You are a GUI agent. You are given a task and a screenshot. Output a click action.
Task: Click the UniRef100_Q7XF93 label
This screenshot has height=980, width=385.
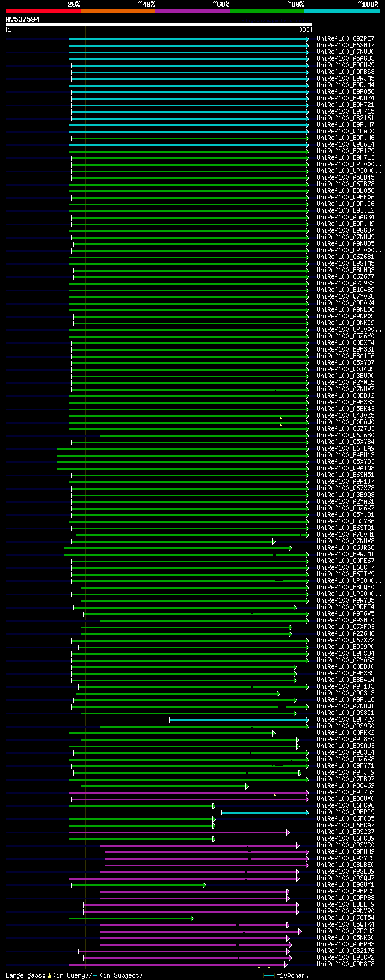pos(345,627)
